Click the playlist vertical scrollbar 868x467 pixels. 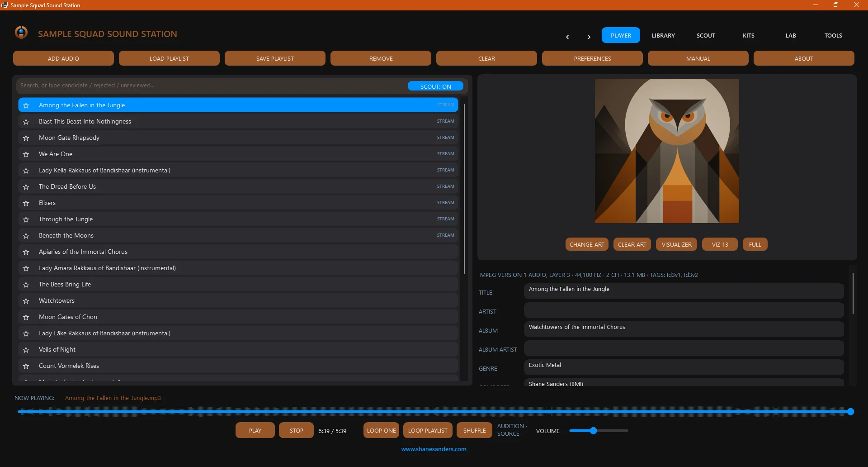(464, 189)
